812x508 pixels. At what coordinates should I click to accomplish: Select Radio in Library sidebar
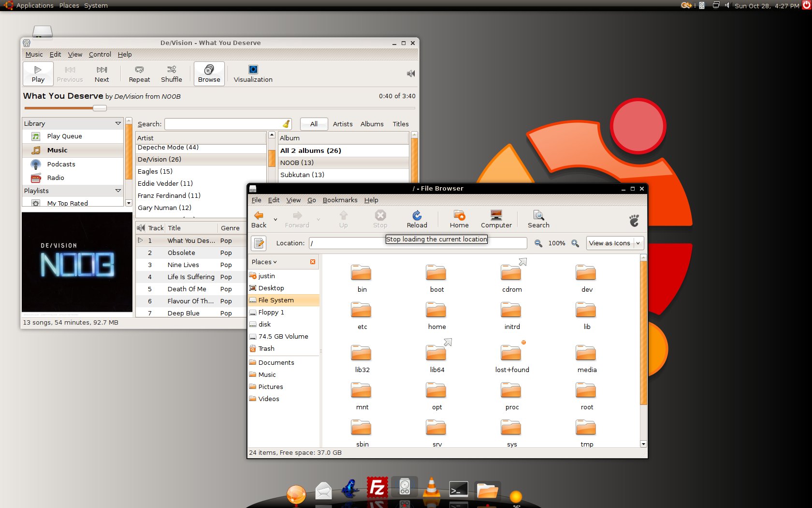72,178
